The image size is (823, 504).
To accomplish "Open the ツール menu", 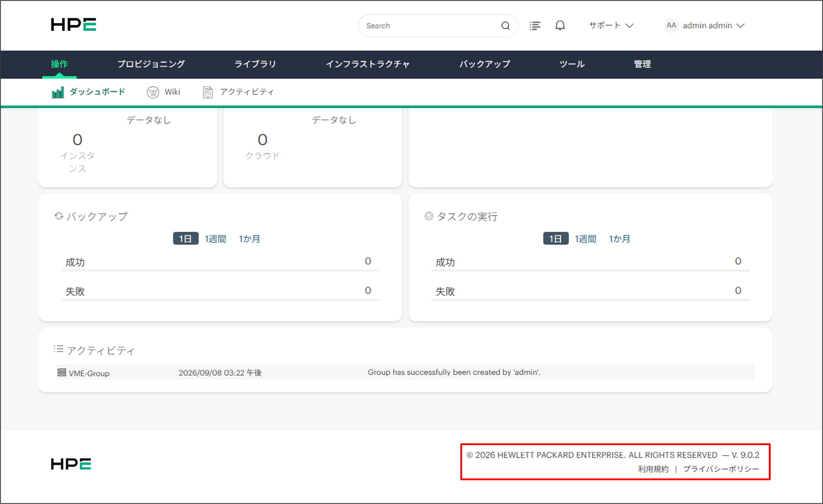I will [x=572, y=64].
